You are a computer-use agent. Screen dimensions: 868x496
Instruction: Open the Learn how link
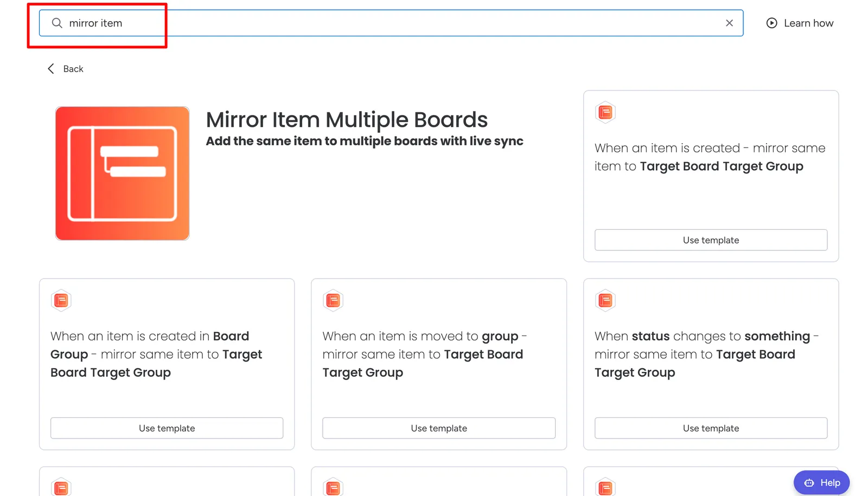pos(800,23)
